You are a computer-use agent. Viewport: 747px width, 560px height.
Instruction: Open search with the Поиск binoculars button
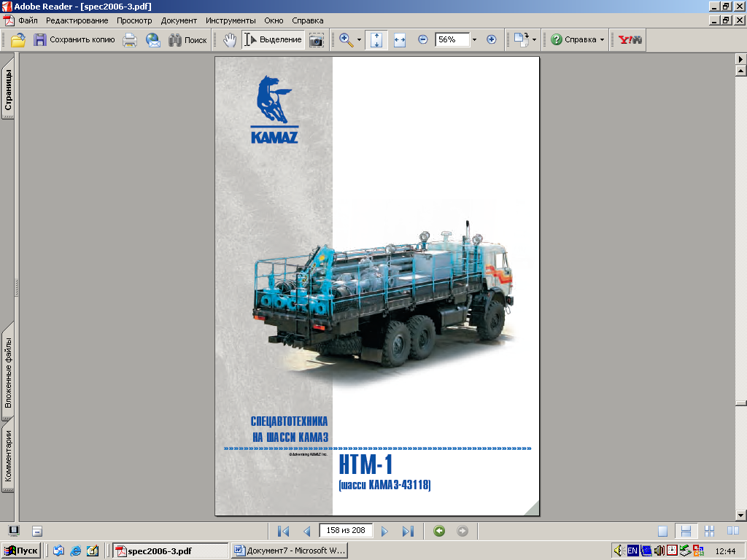click(187, 40)
